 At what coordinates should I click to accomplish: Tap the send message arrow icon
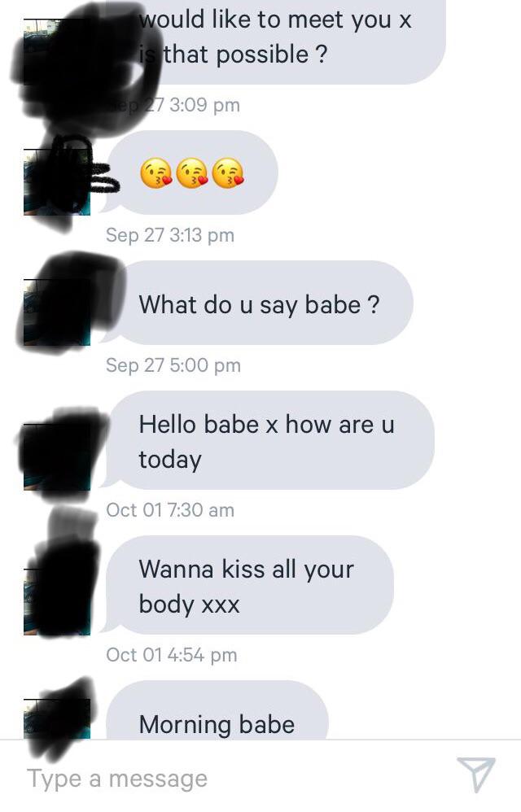[x=476, y=775]
